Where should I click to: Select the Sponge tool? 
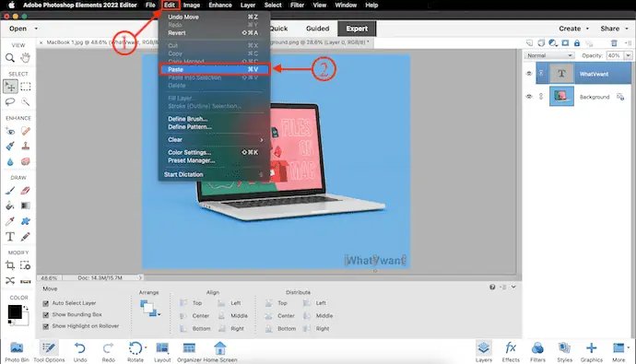point(26,161)
